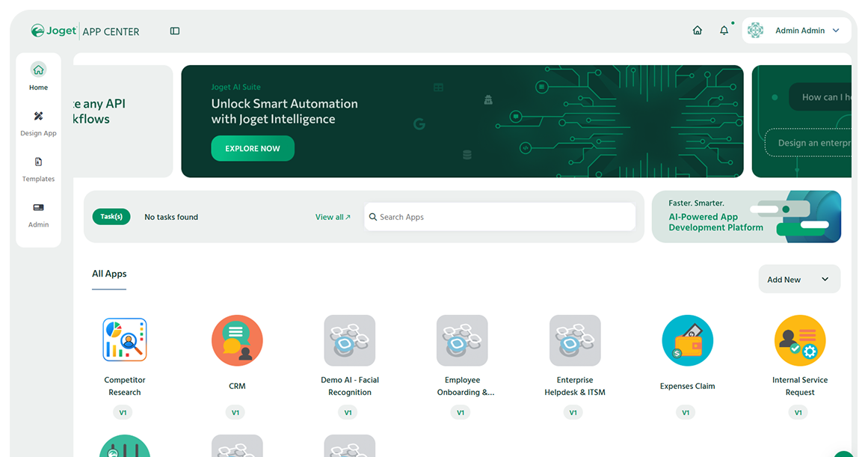The image size is (868, 457).
Task: Select Home in the left sidebar
Action: (x=39, y=76)
